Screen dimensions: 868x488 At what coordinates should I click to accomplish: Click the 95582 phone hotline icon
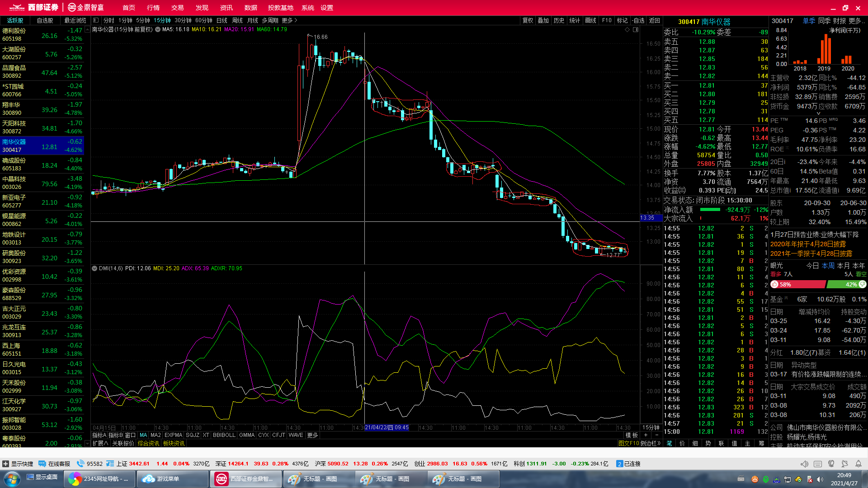coord(81,464)
